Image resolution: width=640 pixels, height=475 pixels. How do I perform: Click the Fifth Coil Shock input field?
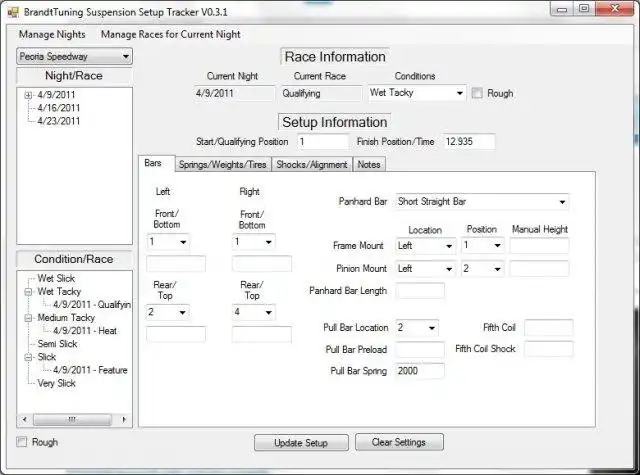(x=549, y=349)
